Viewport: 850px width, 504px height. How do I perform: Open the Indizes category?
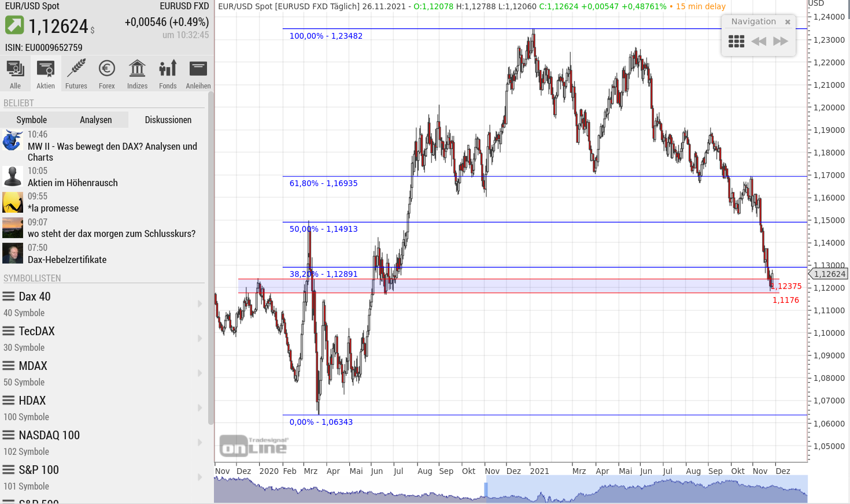137,74
